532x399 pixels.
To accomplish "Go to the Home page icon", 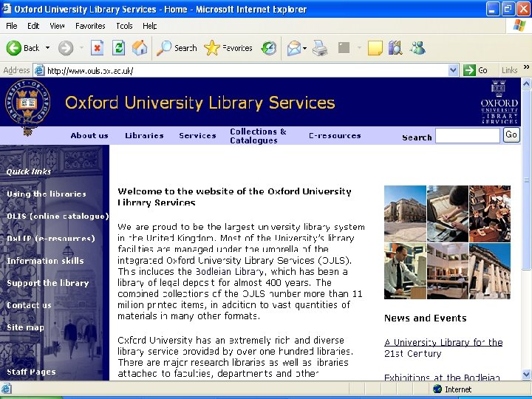I will [x=140, y=48].
